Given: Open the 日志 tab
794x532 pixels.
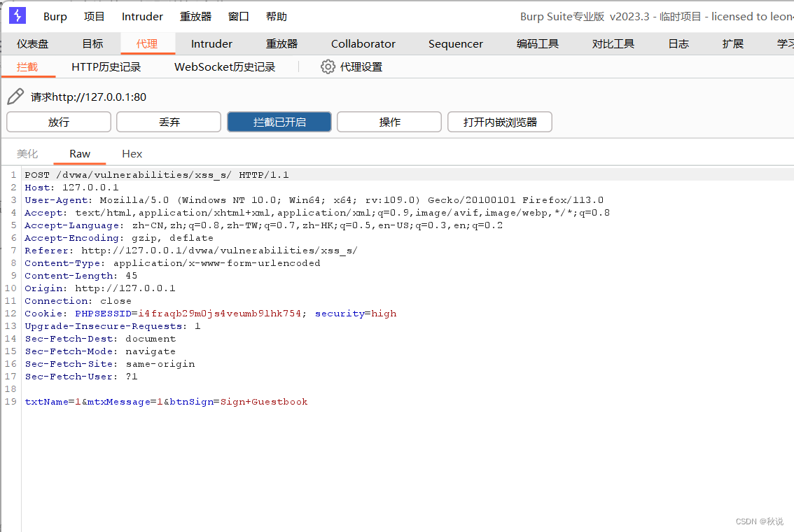Looking at the screenshot, I should click(678, 44).
